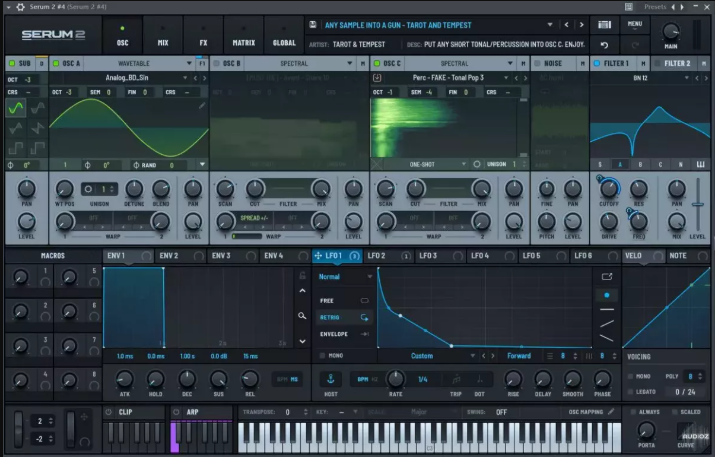The width and height of the screenshot is (715, 457).
Task: Disable the SUB oscillator
Action: click(12, 63)
